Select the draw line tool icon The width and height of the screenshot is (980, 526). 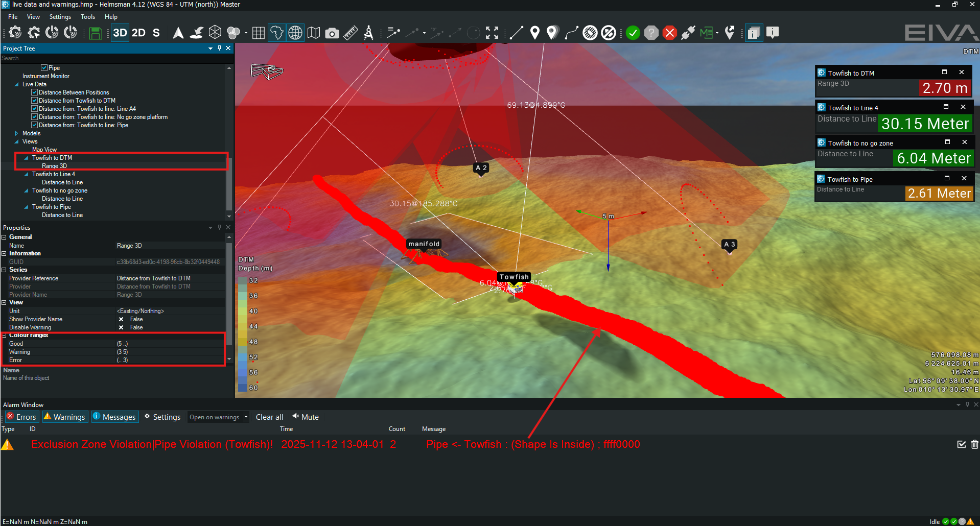click(517, 33)
